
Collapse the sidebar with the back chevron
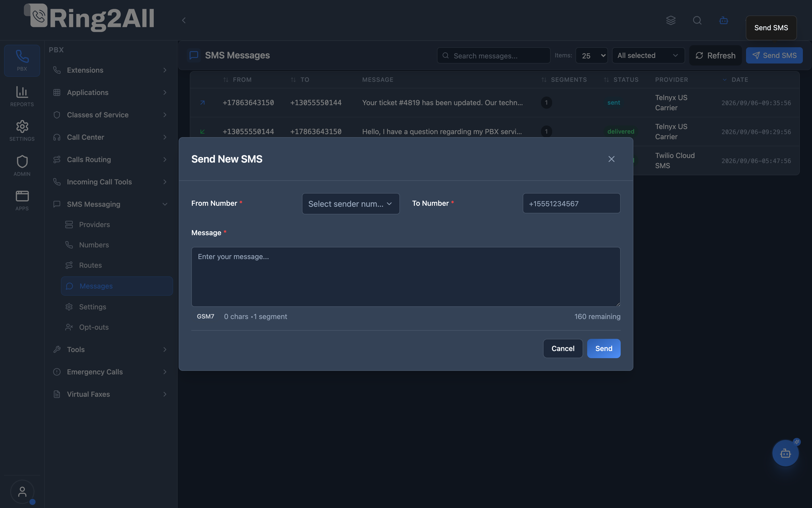pyautogui.click(x=183, y=20)
